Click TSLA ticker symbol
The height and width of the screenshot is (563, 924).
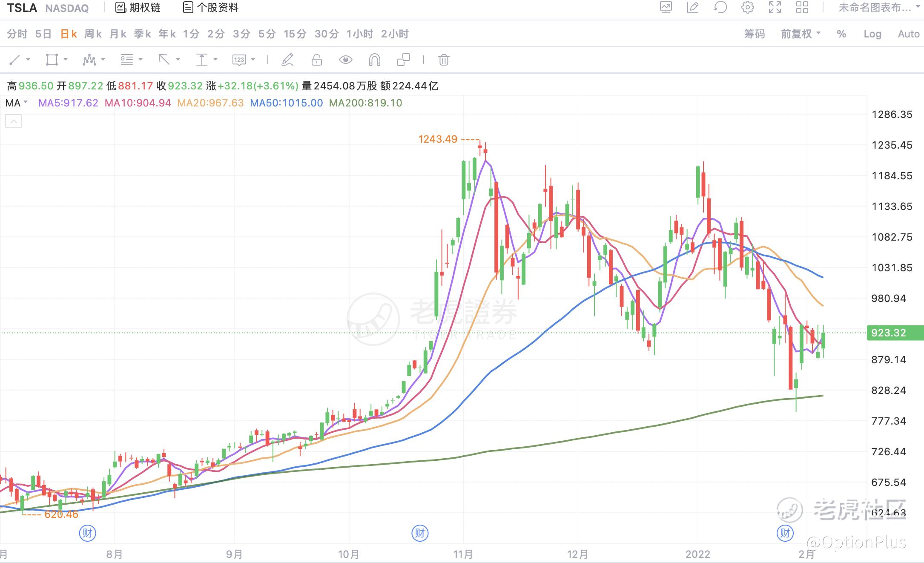point(22,8)
